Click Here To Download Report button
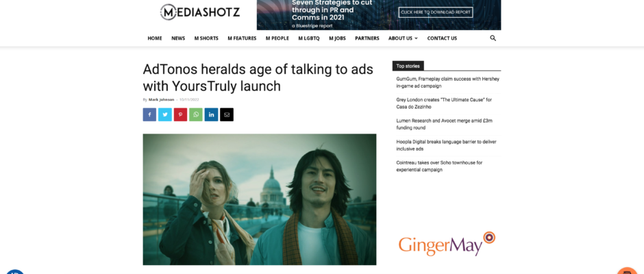This screenshot has height=274, width=644. click(x=435, y=12)
